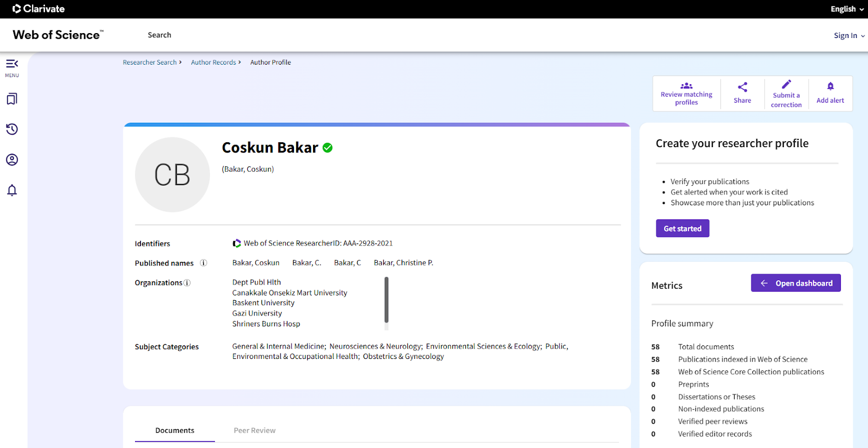Image resolution: width=868 pixels, height=448 pixels.
Task: Click Create your researcher profile heading
Action: (x=732, y=143)
